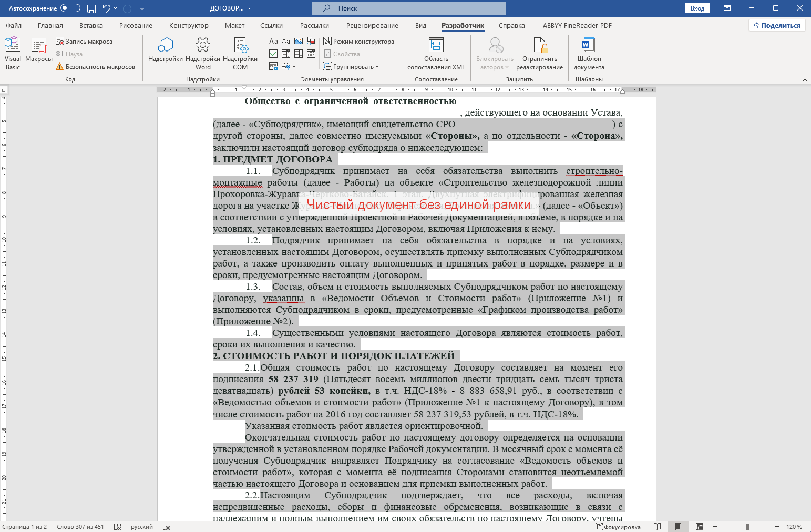Collapse the ribbon with chevron
This screenshot has height=532, width=811.
coord(805,80)
